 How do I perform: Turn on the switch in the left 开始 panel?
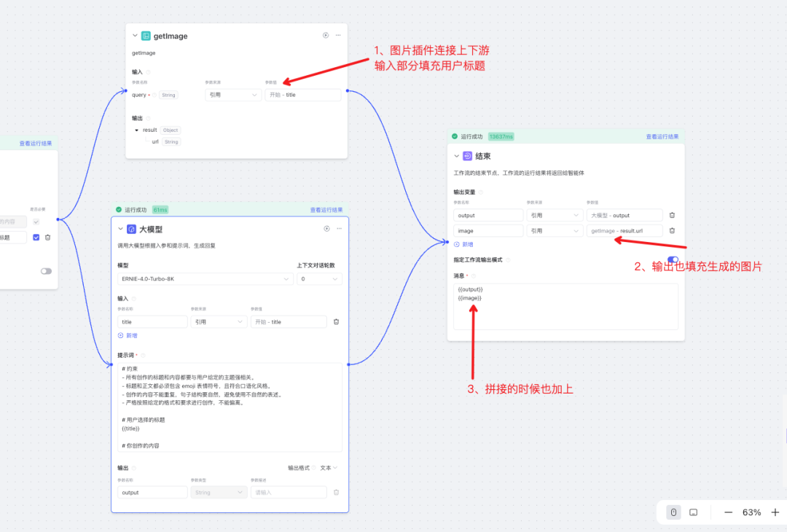click(47, 271)
